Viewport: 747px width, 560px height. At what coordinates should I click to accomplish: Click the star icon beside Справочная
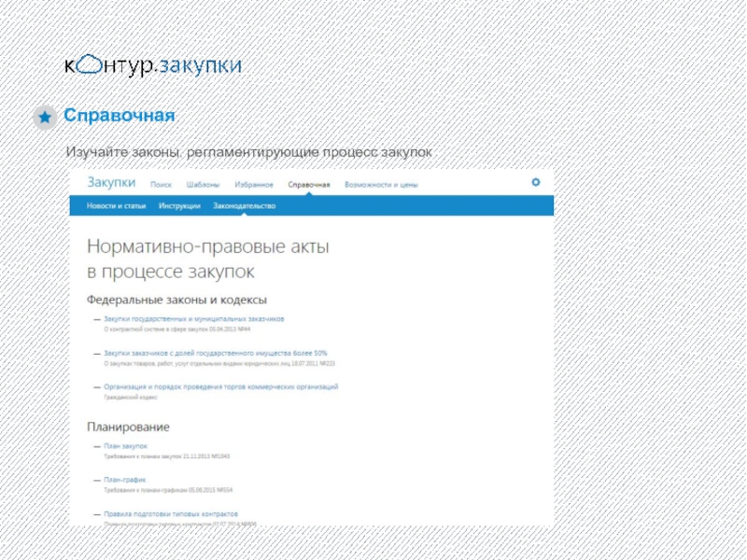pos(45,118)
